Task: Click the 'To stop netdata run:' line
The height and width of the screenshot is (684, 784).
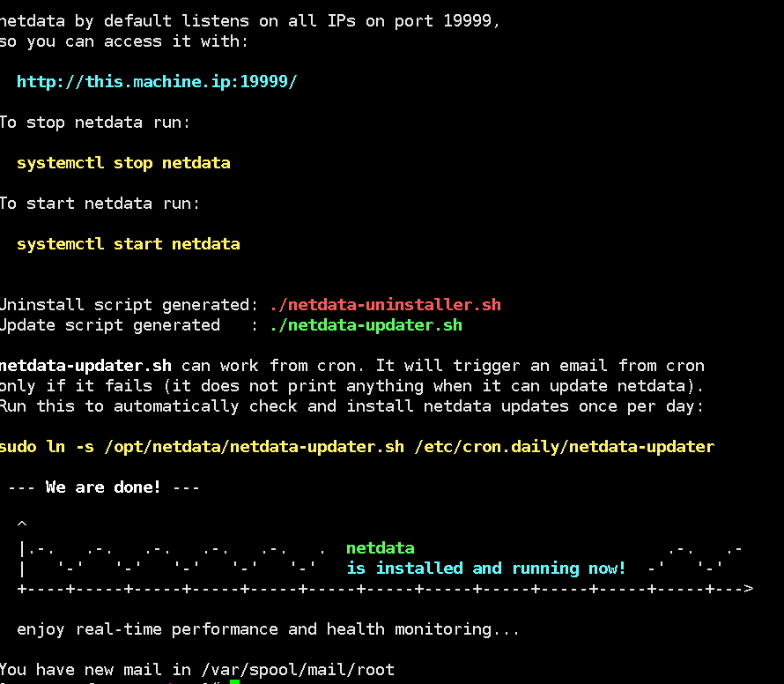Action: tap(95, 123)
